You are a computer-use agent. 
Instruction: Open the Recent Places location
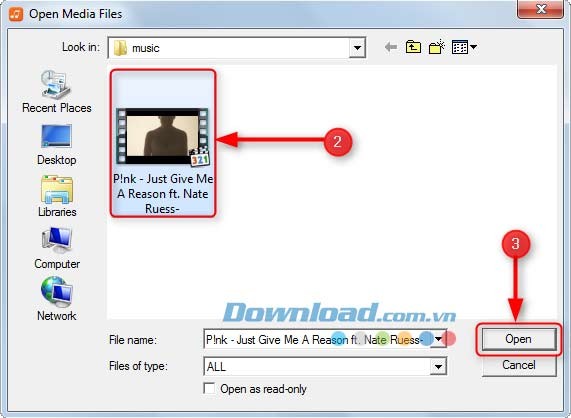56,92
